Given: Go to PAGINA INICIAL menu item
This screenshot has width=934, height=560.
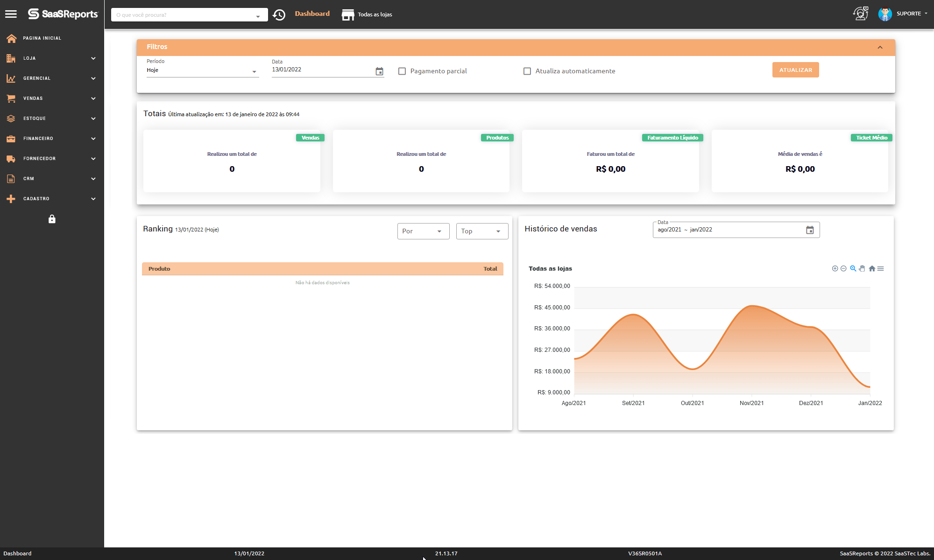Looking at the screenshot, I should pos(42,38).
